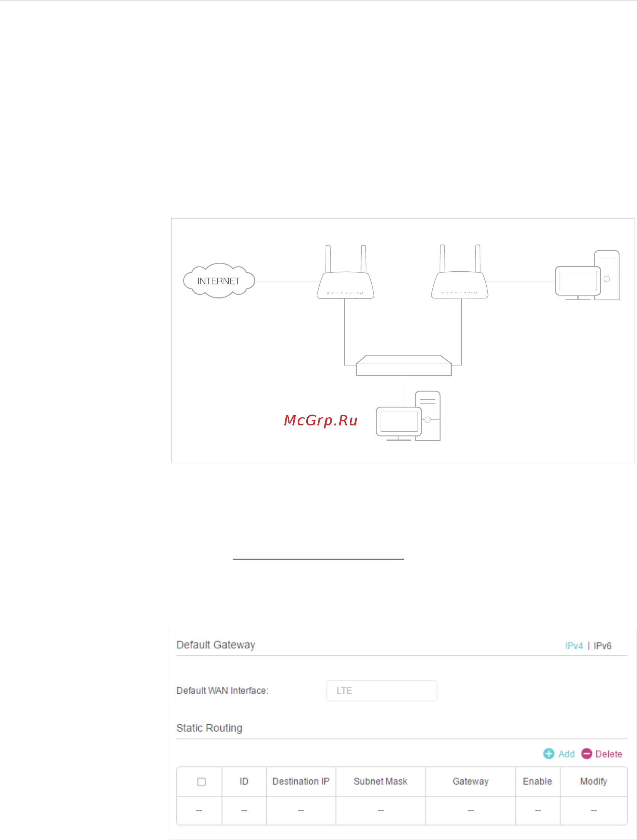Check the select-all checkbox in table header
This screenshot has width=637, height=840.
tap(202, 782)
